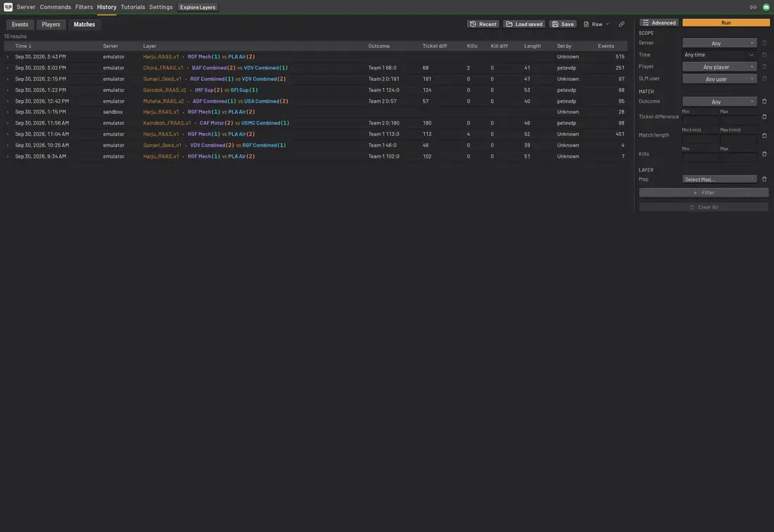Open the Server scope dropdown
The height and width of the screenshot is (532, 774).
coord(719,43)
